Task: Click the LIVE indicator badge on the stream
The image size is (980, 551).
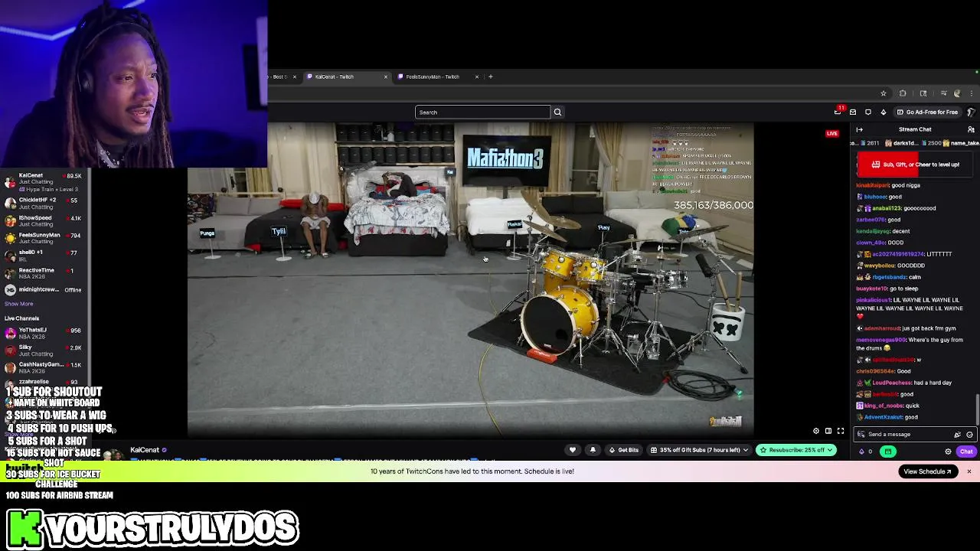Action: coord(832,134)
